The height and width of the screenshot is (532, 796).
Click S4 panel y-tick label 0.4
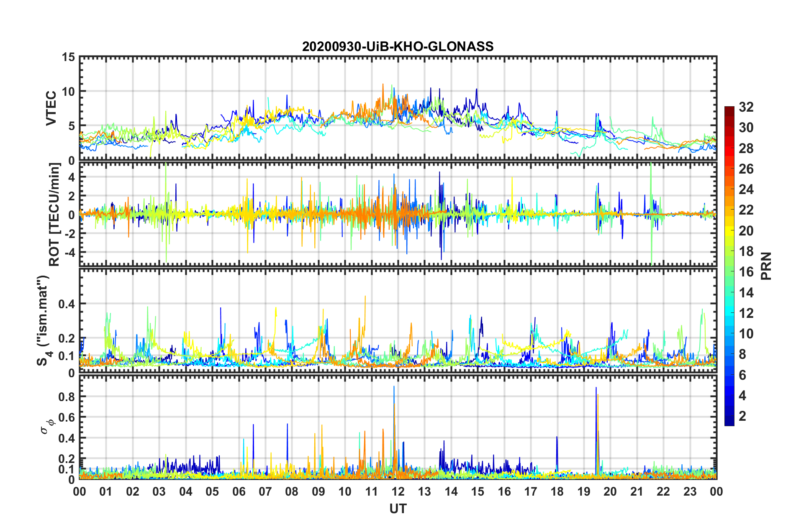click(x=66, y=304)
